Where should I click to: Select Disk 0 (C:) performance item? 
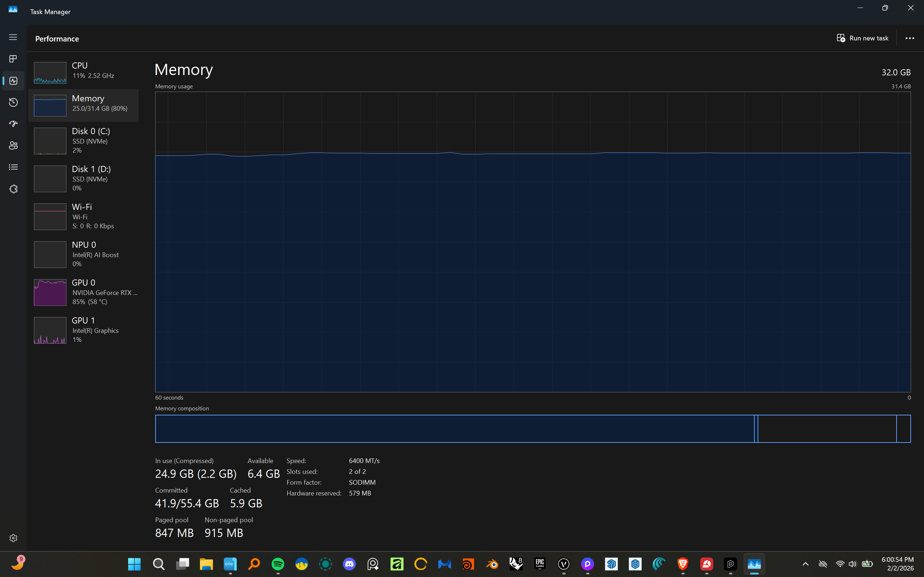[83, 140]
